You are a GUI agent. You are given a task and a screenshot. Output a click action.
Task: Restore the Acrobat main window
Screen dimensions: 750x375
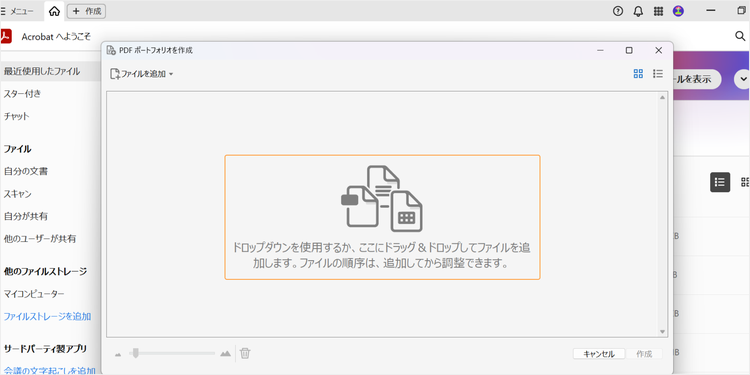(x=741, y=11)
